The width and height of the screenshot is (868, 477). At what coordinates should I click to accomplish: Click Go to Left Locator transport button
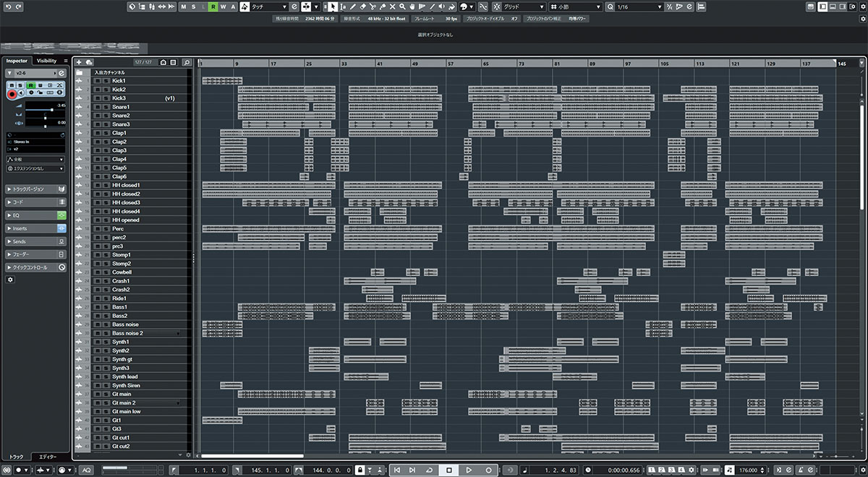coord(397,470)
